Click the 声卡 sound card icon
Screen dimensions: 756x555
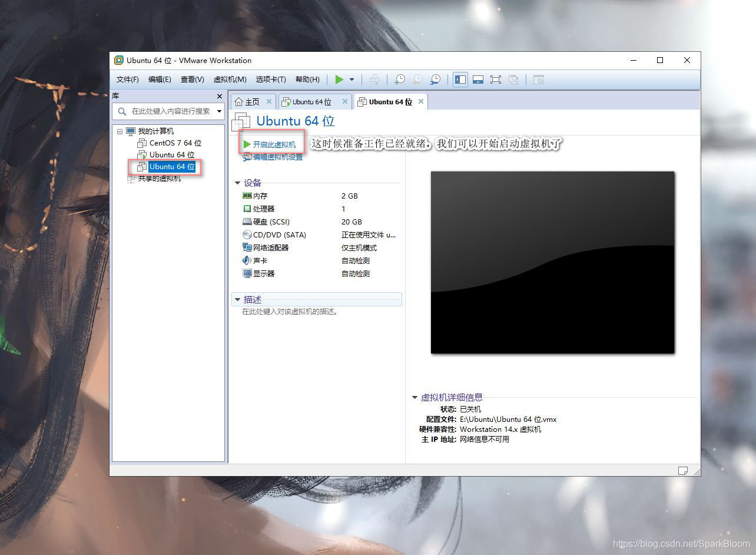pos(247,260)
